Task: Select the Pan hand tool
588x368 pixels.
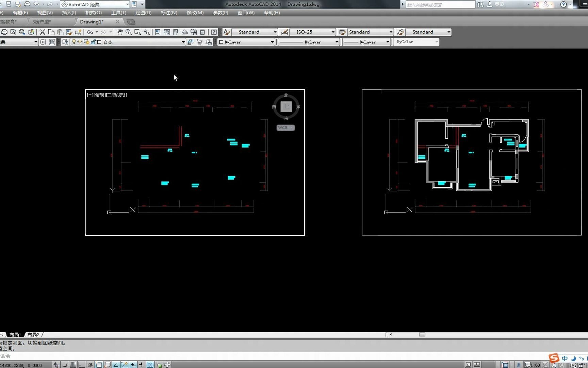Action: pos(119,32)
